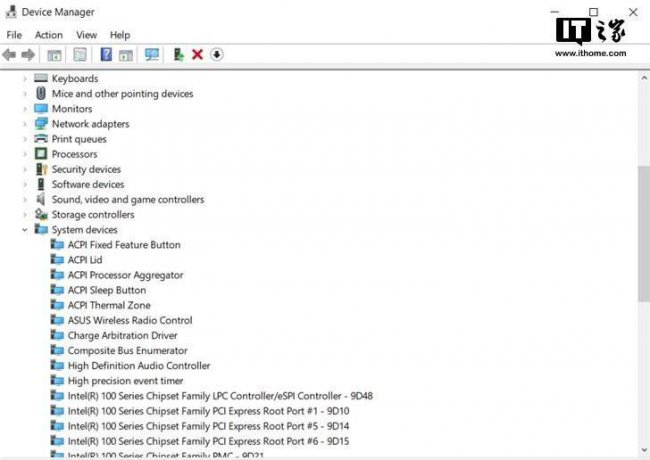Select the ACPI Lid device
This screenshot has width=650, height=460.
tap(85, 260)
